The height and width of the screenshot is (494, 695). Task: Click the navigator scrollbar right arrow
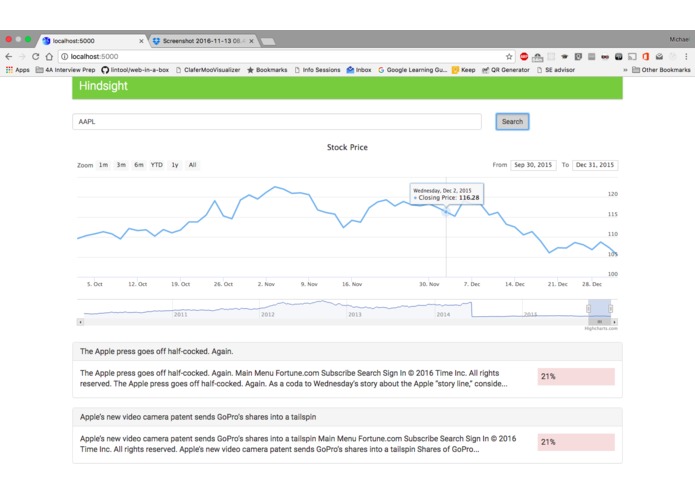click(x=614, y=322)
